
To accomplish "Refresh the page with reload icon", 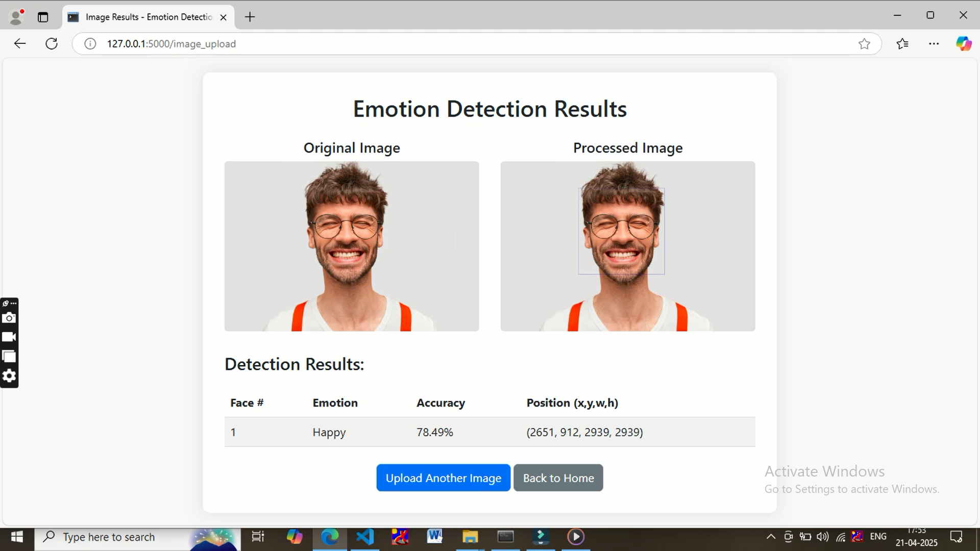I will pos(52,44).
